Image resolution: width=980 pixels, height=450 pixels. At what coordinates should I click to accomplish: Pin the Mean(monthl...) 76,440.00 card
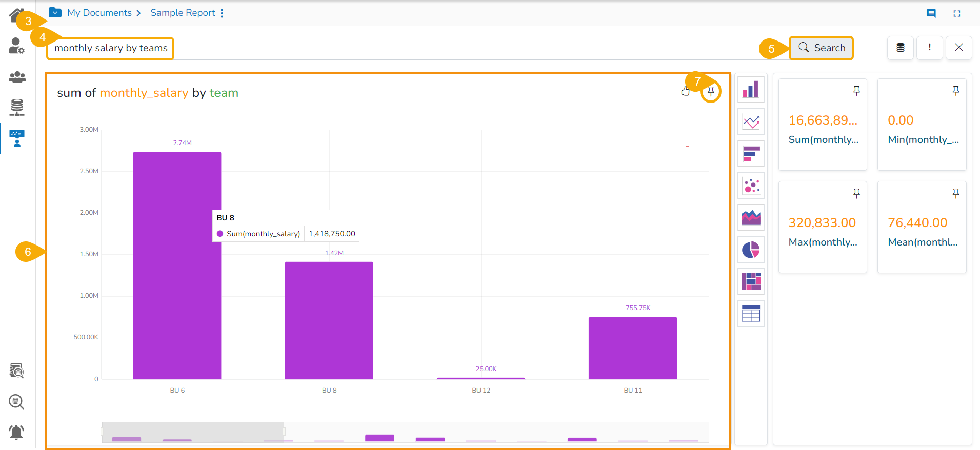(956, 194)
